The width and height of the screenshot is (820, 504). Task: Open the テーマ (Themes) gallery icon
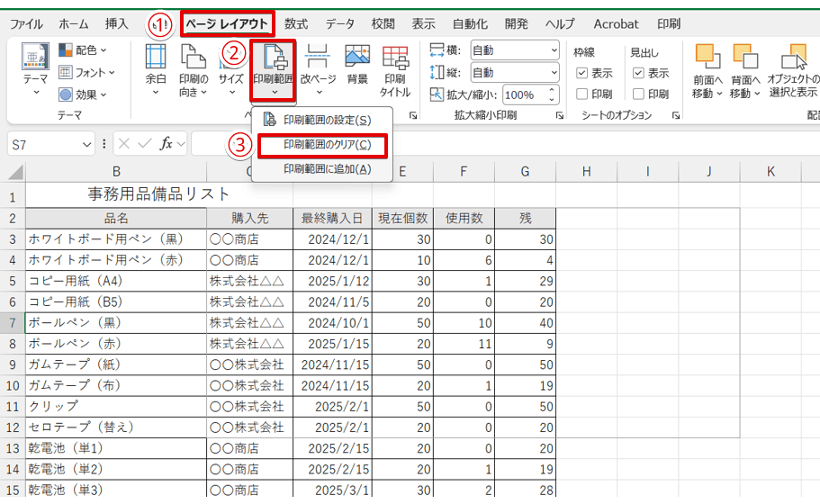(36, 57)
